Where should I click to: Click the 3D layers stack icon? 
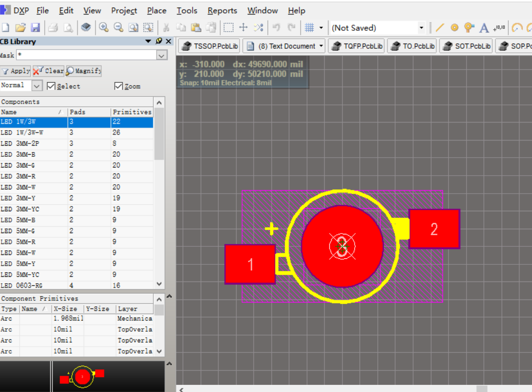tap(86, 28)
